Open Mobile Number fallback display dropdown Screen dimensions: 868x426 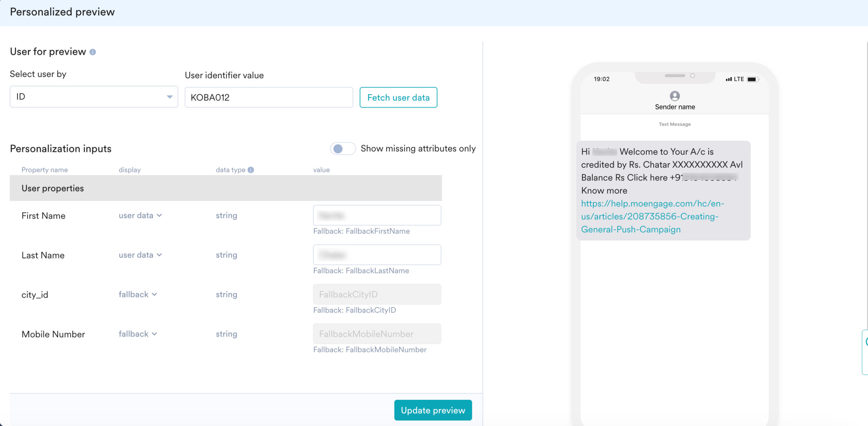[x=137, y=334]
